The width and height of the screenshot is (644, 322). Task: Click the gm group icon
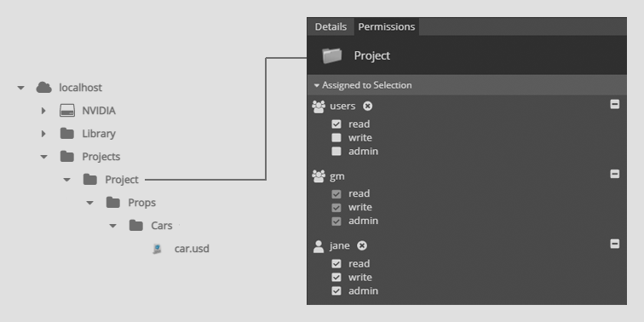coord(319,176)
